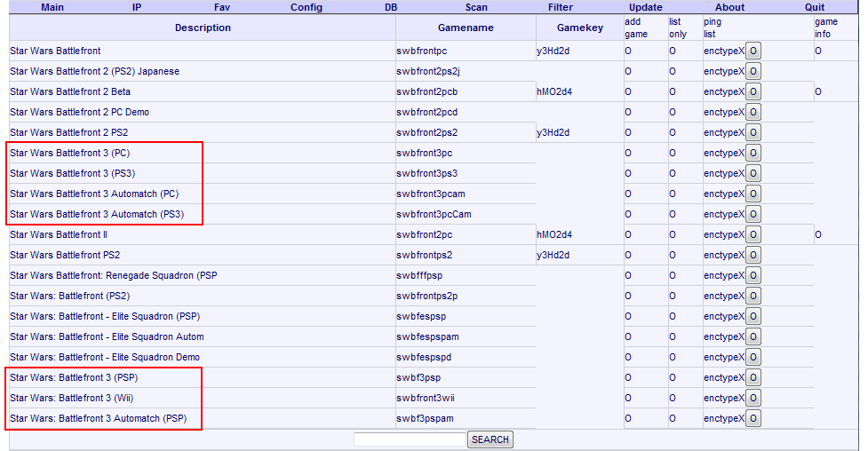This screenshot has height=451, width=868.
Task: Open the Update menu tab
Action: click(x=646, y=7)
